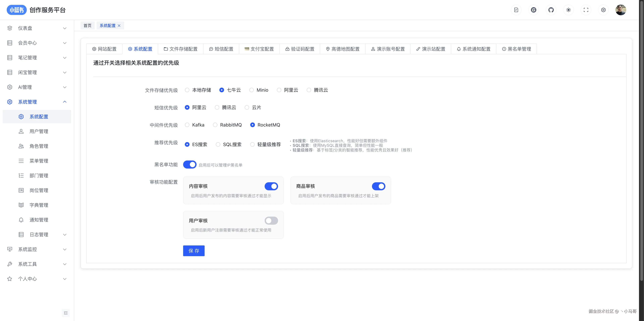Enter fullscreen mode via header icon

coord(586,10)
